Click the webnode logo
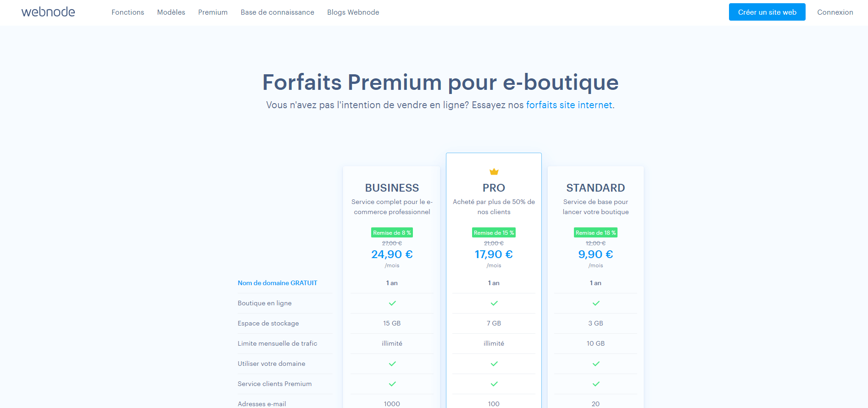 (x=48, y=12)
